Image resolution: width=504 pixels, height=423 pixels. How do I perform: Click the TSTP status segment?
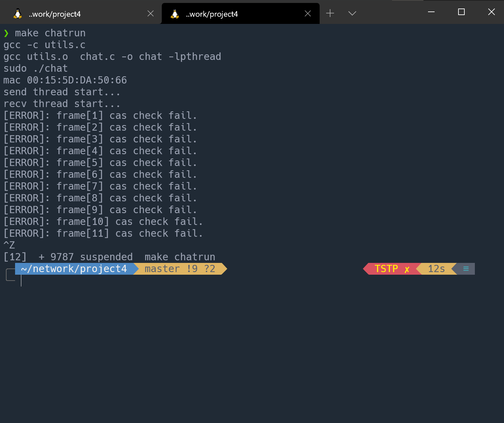(x=392, y=269)
